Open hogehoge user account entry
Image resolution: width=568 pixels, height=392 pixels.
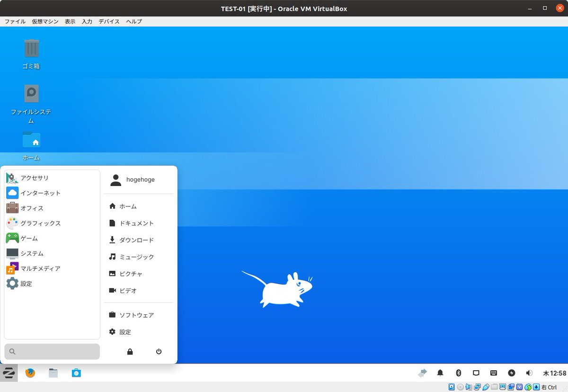pyautogui.click(x=139, y=180)
